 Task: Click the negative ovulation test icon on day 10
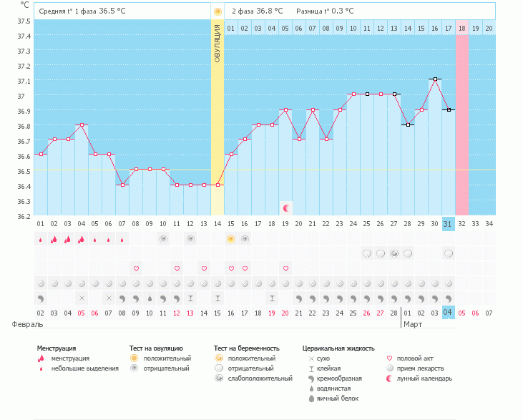pyautogui.click(x=163, y=239)
